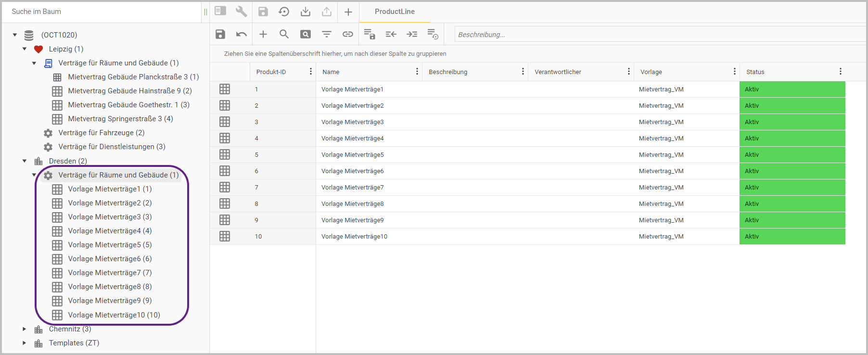Viewport: 868px width, 355px height.
Task: Click the save layout list icon
Action: [369, 34]
